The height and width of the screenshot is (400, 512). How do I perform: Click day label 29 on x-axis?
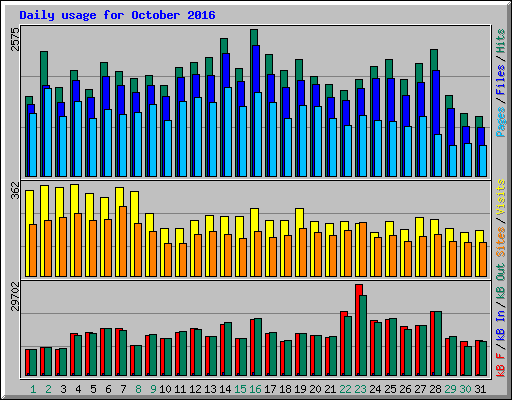click(x=450, y=389)
